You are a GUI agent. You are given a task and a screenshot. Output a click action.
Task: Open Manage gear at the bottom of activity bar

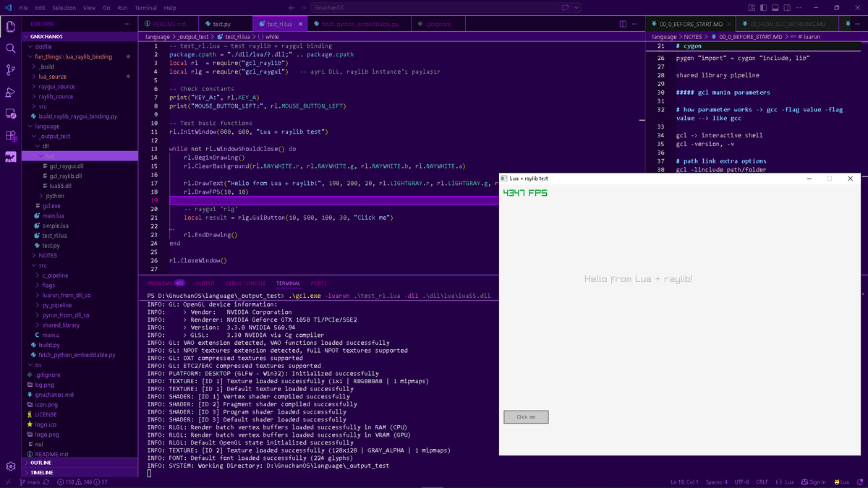click(x=10, y=466)
